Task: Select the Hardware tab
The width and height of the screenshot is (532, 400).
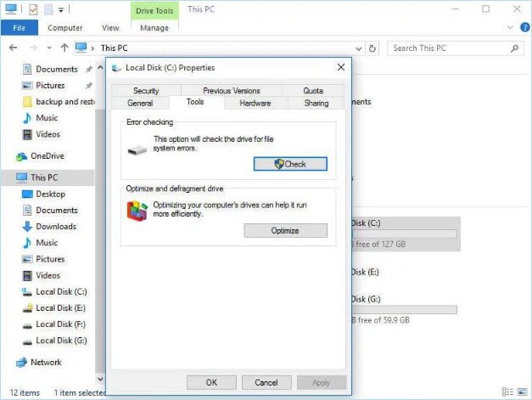Action: pos(255,103)
